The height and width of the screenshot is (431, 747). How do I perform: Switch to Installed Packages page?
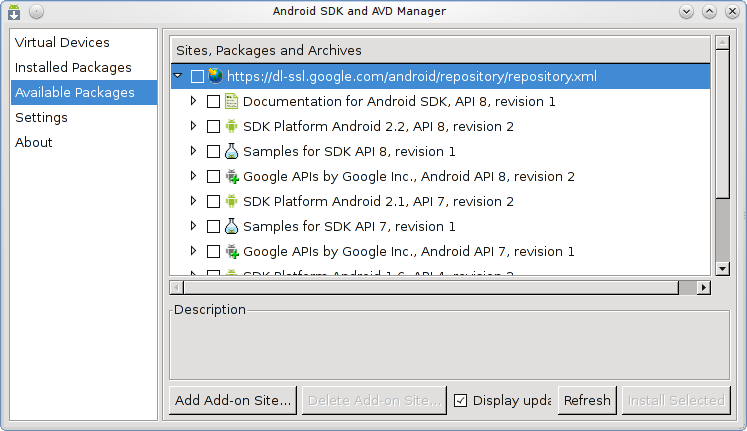pos(73,67)
